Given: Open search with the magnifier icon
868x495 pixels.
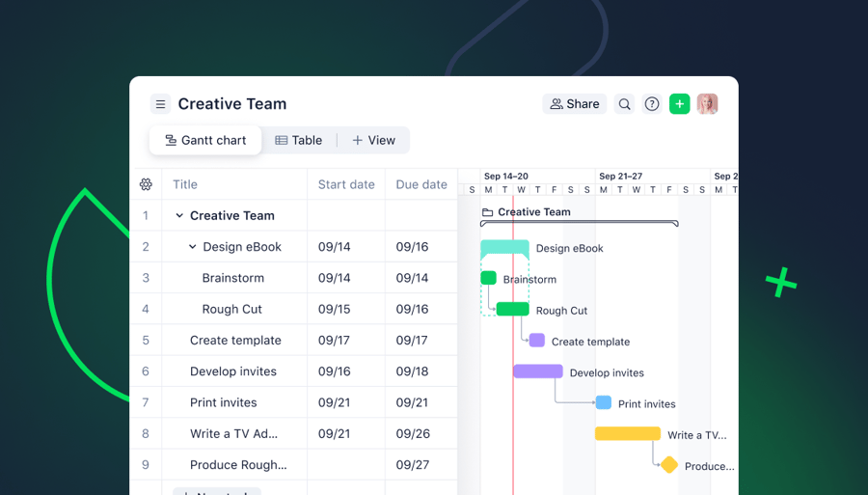Looking at the screenshot, I should (624, 104).
